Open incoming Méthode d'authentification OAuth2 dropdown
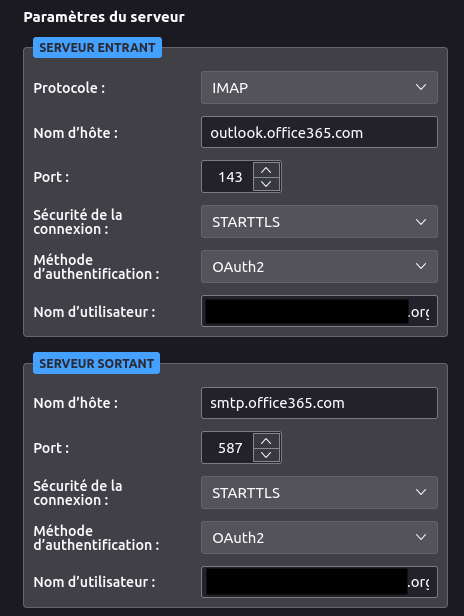Image resolution: width=464 pixels, height=616 pixels. coord(319,267)
